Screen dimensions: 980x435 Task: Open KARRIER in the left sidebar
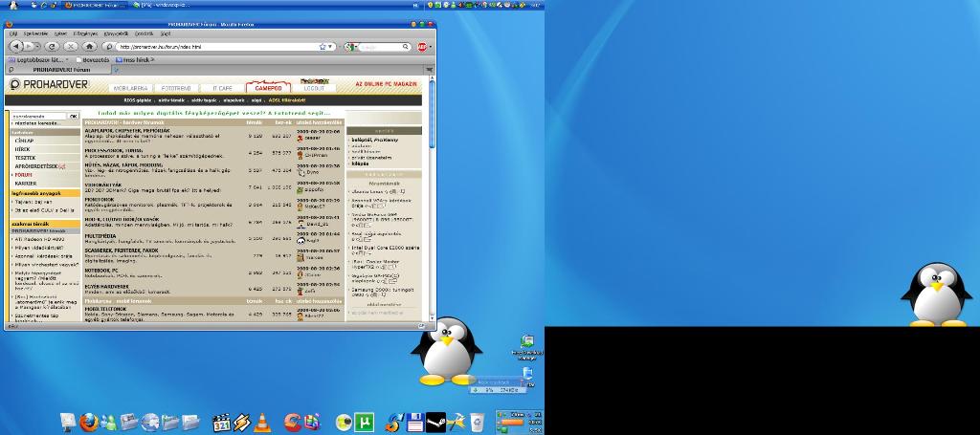click(26, 184)
